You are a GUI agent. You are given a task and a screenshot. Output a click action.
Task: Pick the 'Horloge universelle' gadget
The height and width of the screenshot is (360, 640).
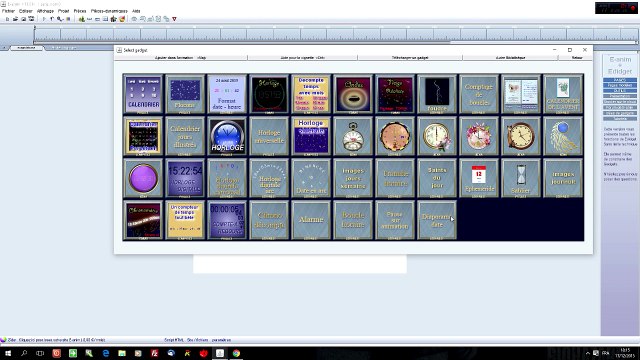[x=269, y=136]
